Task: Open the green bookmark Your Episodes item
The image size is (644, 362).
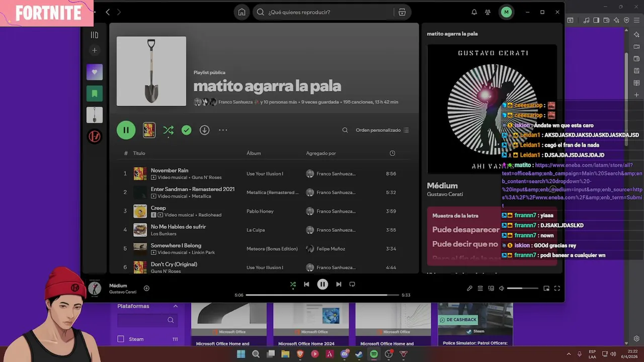Action: click(94, 94)
